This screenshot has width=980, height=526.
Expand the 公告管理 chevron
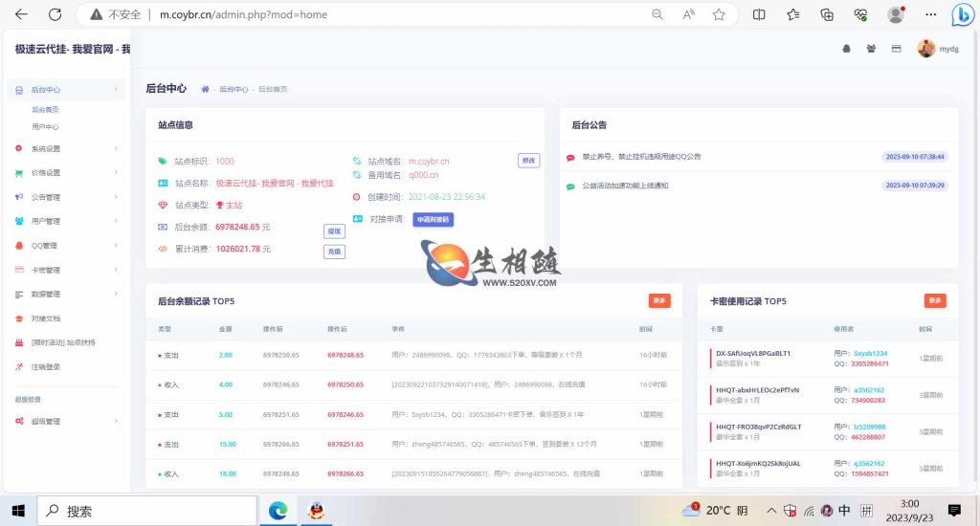tap(116, 197)
